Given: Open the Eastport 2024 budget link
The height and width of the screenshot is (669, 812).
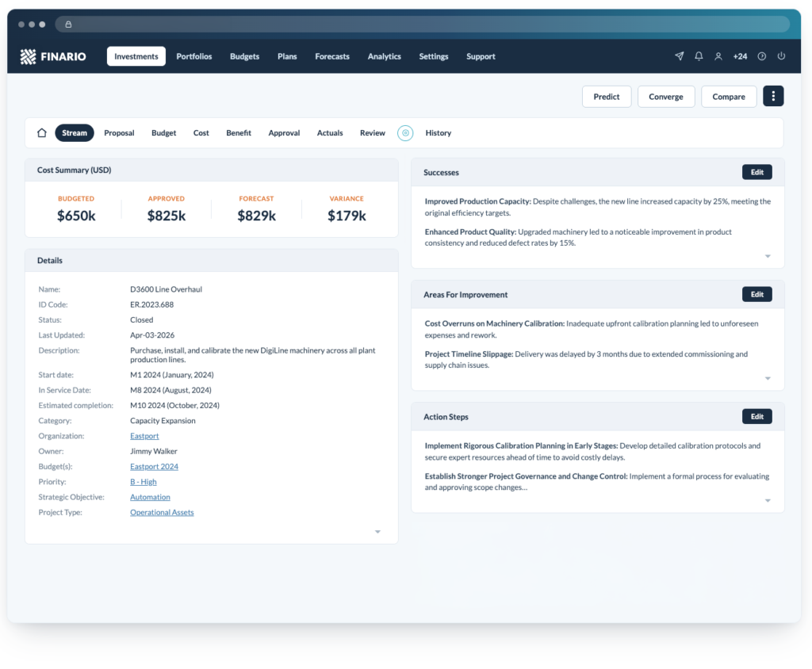Looking at the screenshot, I should pos(155,467).
